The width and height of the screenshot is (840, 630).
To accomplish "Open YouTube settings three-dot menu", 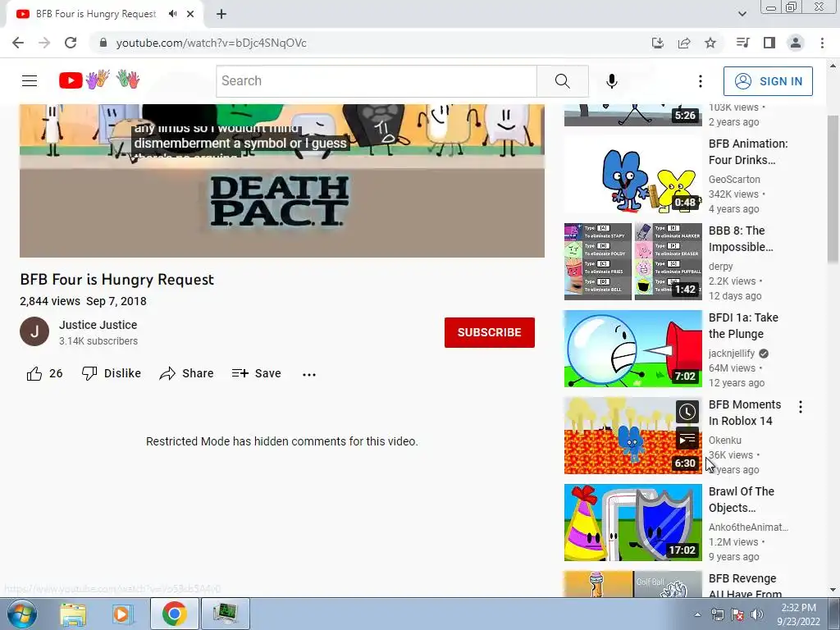I will (x=701, y=81).
